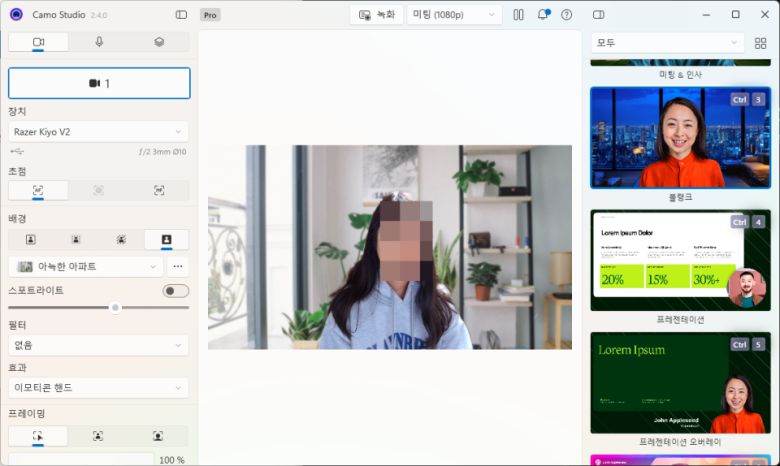This screenshot has width=780, height=466.
Task: Toggle the right sidebar panel icon
Action: point(598,15)
